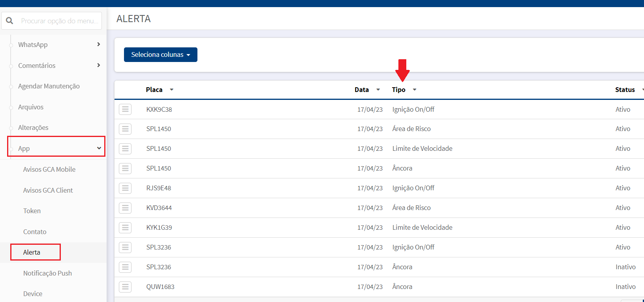Click the search magnifier icon
Screen dimensions: 644x302
pos(9,21)
